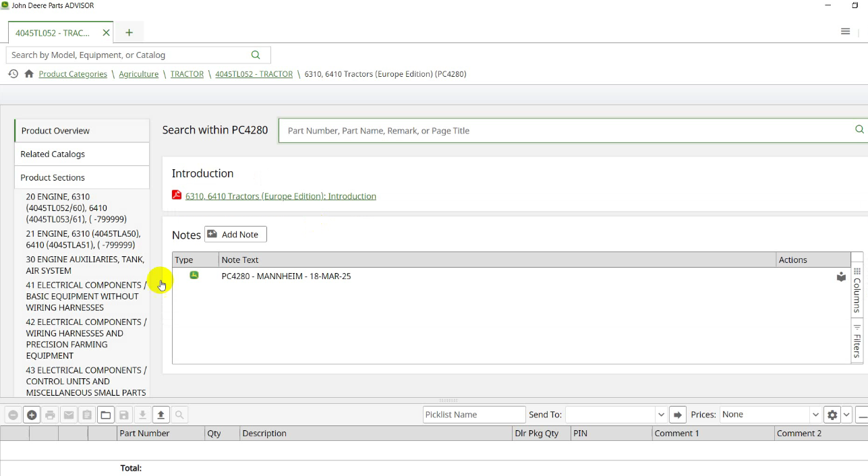Click the Part Number column header
868x476 pixels.
161,434
